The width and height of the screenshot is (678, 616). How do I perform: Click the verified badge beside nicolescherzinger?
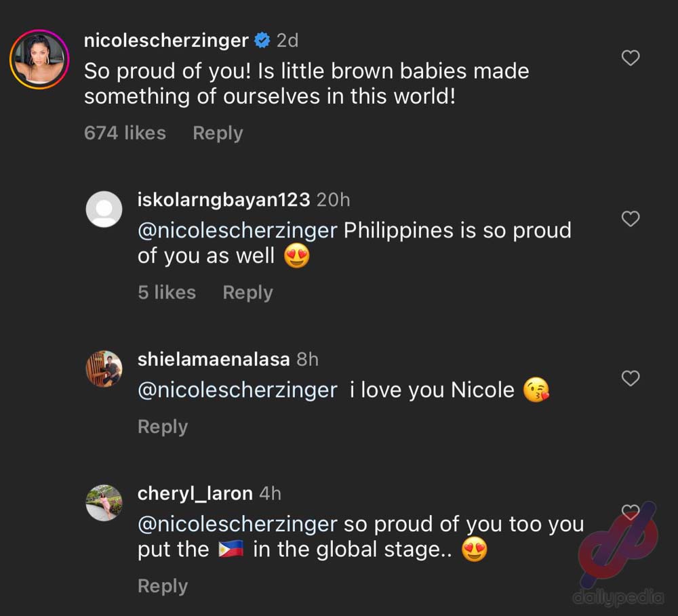pos(262,41)
